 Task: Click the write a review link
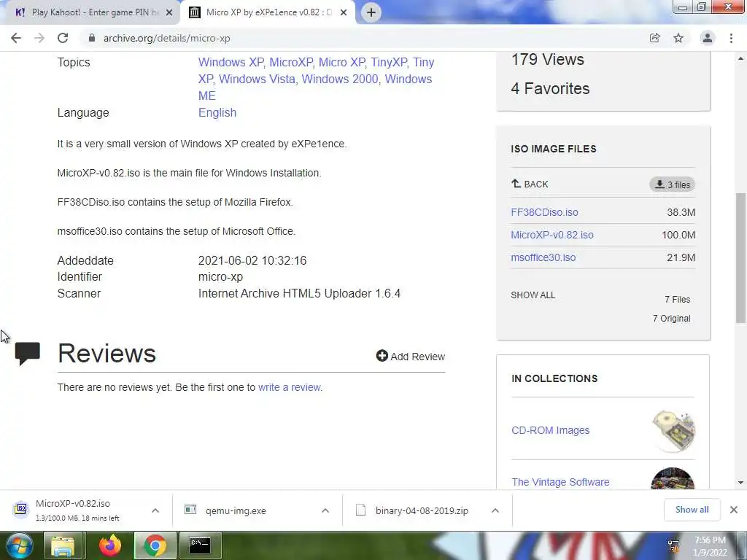[x=289, y=387]
